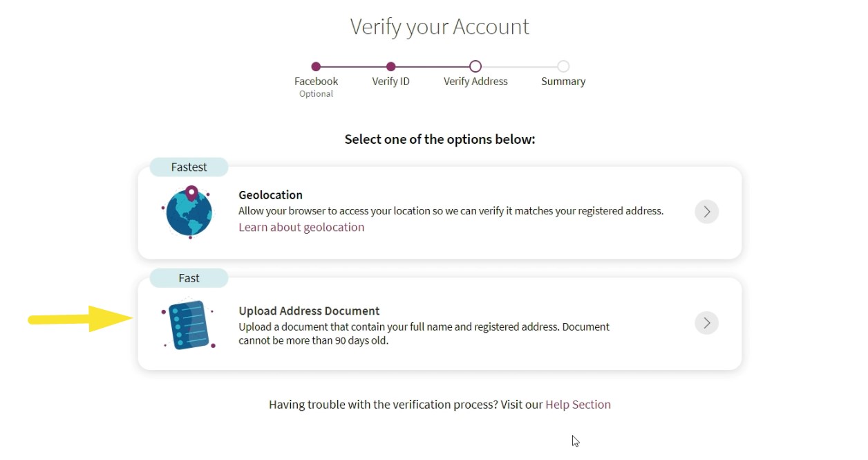Open the Learn about geolocation link
The width and height of the screenshot is (868, 460).
click(301, 227)
